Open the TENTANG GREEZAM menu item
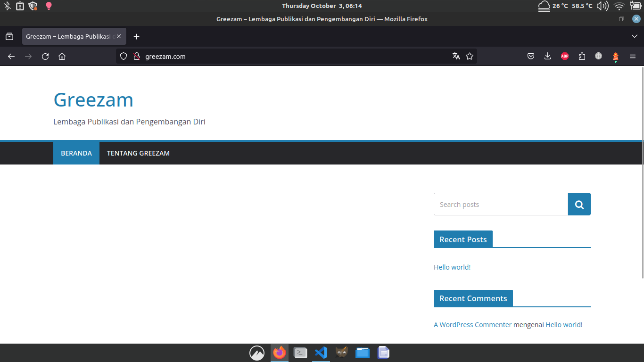644x362 pixels. click(x=138, y=153)
